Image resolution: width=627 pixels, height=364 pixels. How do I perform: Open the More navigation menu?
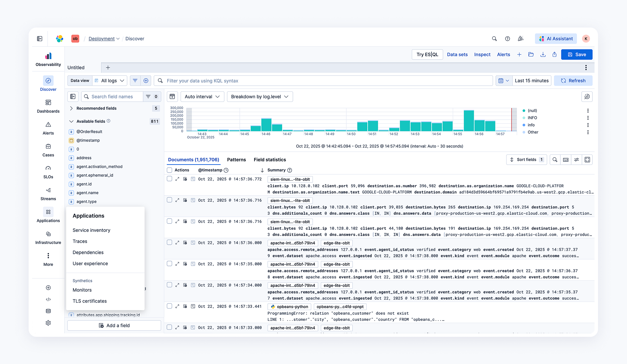(x=48, y=260)
